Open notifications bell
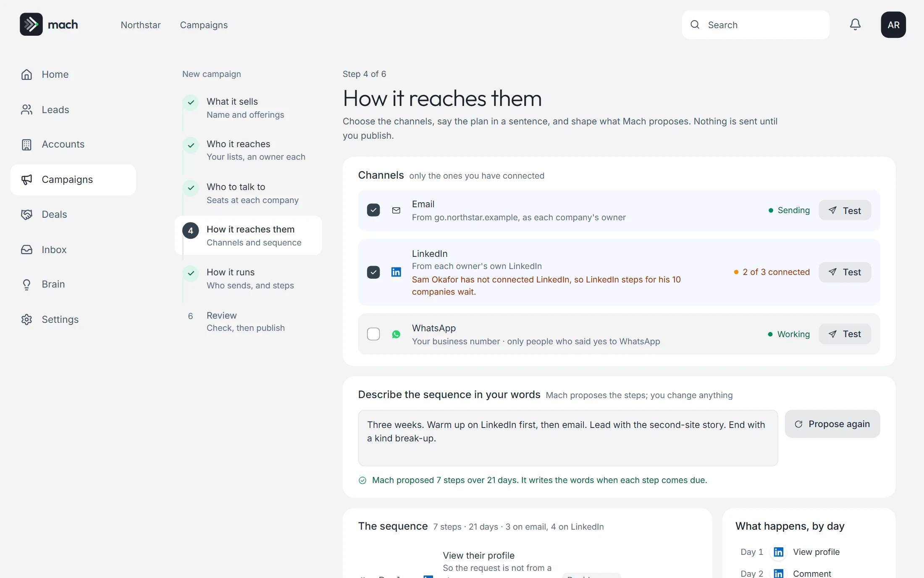924x578 pixels. (855, 24)
